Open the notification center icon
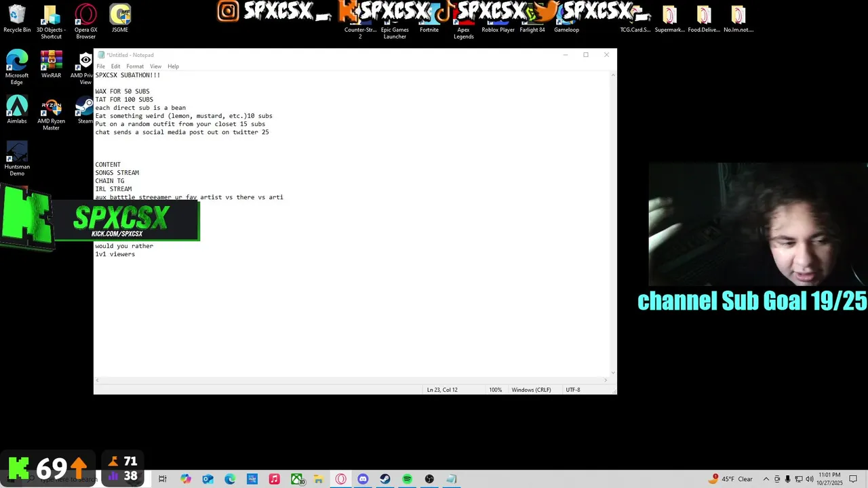868x488 pixels. 853,479
